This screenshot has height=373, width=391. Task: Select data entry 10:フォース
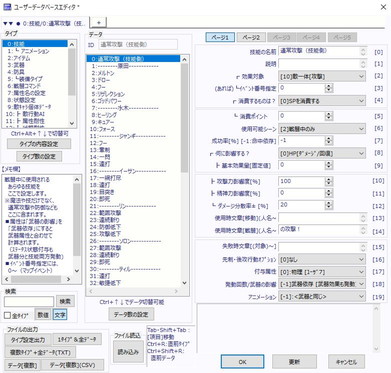tap(133, 129)
